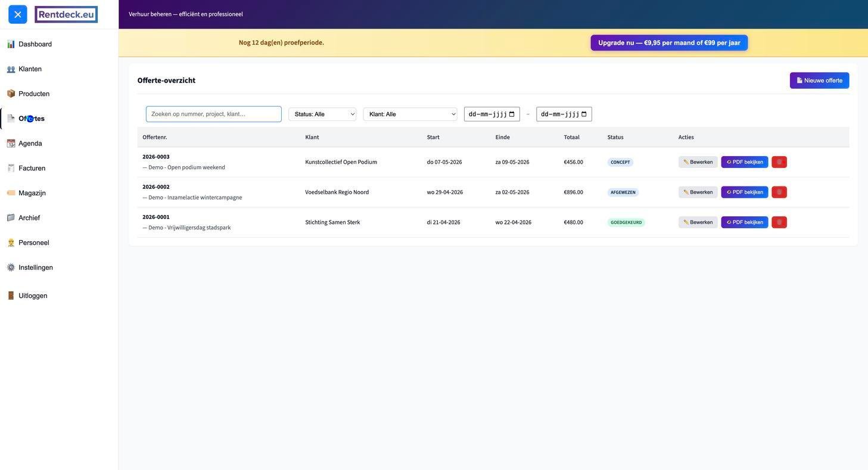868x470 pixels.
Task: Close the sidebar with the X icon
Action: pyautogui.click(x=18, y=14)
